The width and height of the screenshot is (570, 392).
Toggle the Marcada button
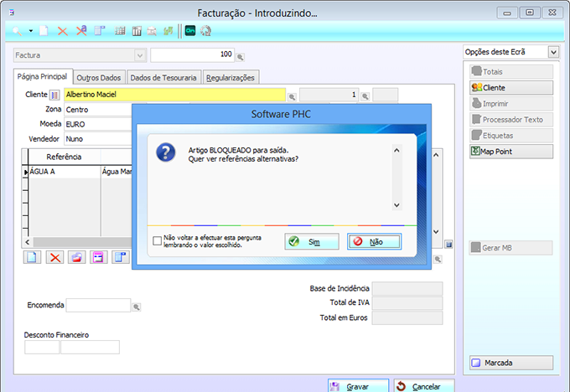(511, 363)
